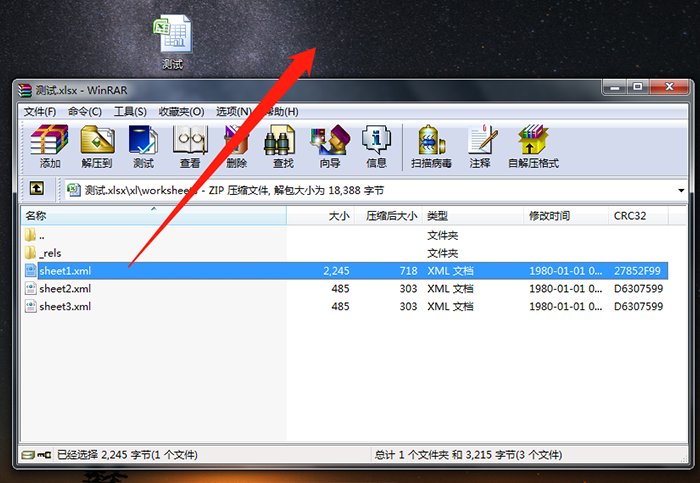Open the Tools (工具) menu
The image size is (700, 483).
(x=130, y=112)
